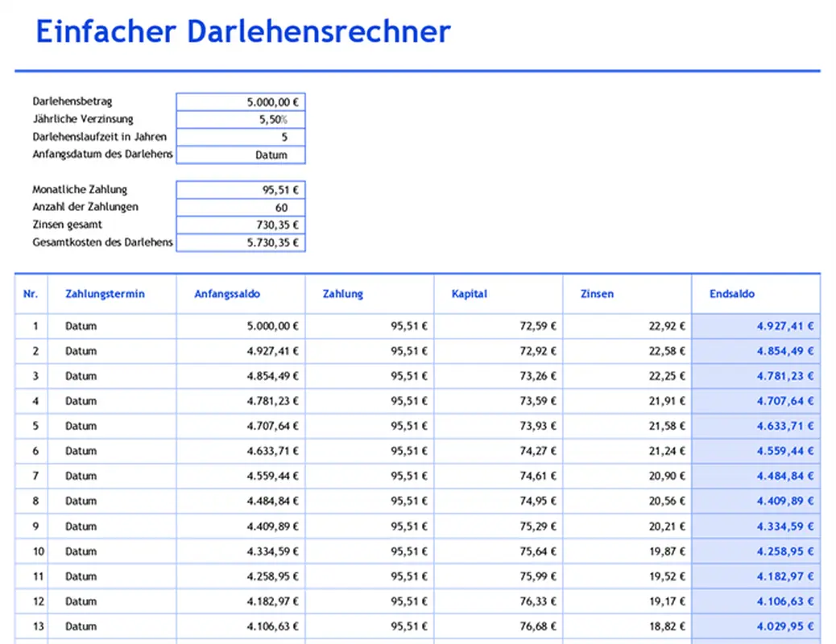836x644 pixels.
Task: Select row number 10 cell
Action: 31,551
